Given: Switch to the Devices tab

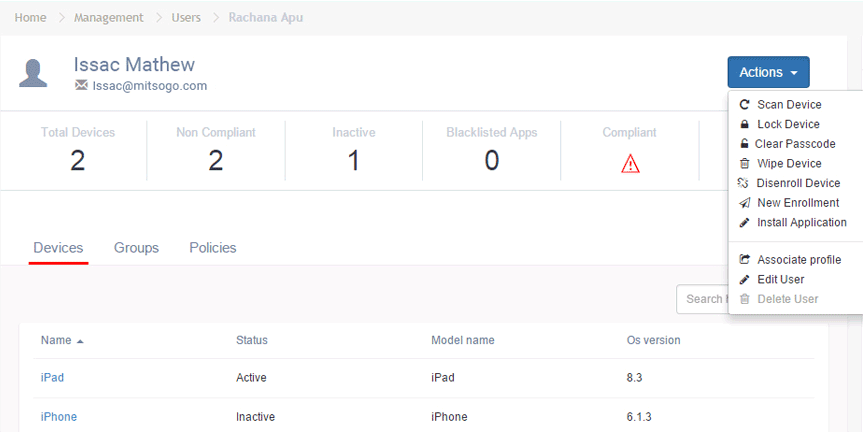Looking at the screenshot, I should click(58, 248).
